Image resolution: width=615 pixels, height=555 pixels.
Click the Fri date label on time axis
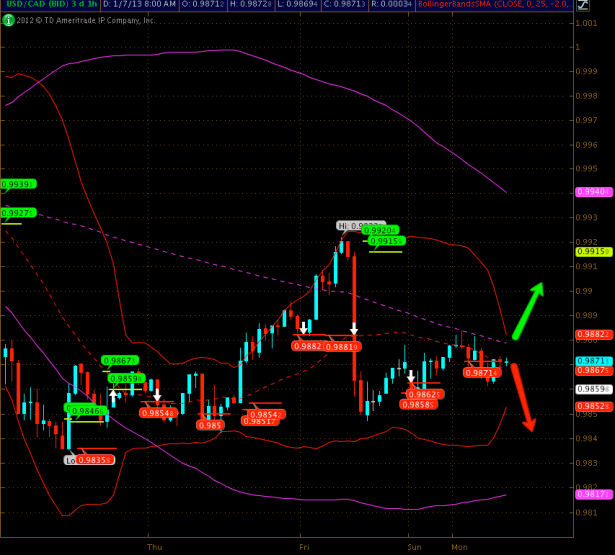pos(305,547)
